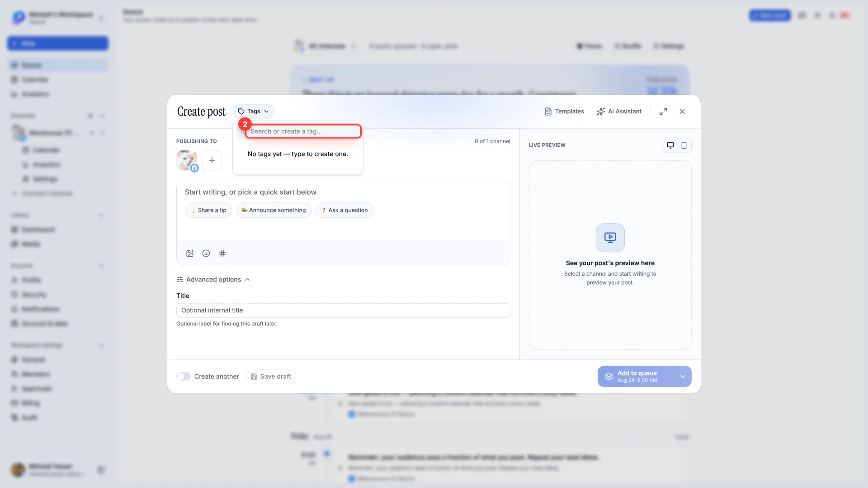Close the Create post dialog
This screenshot has width=868, height=488.
(x=682, y=111)
